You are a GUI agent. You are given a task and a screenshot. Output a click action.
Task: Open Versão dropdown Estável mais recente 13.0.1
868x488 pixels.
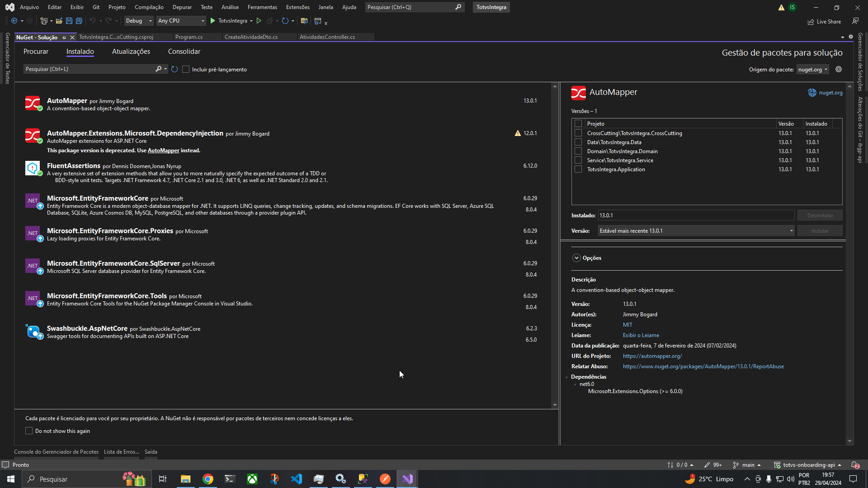pos(696,231)
